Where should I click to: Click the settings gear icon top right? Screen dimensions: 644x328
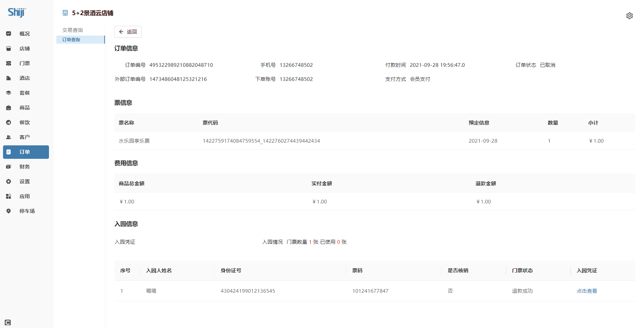(629, 16)
